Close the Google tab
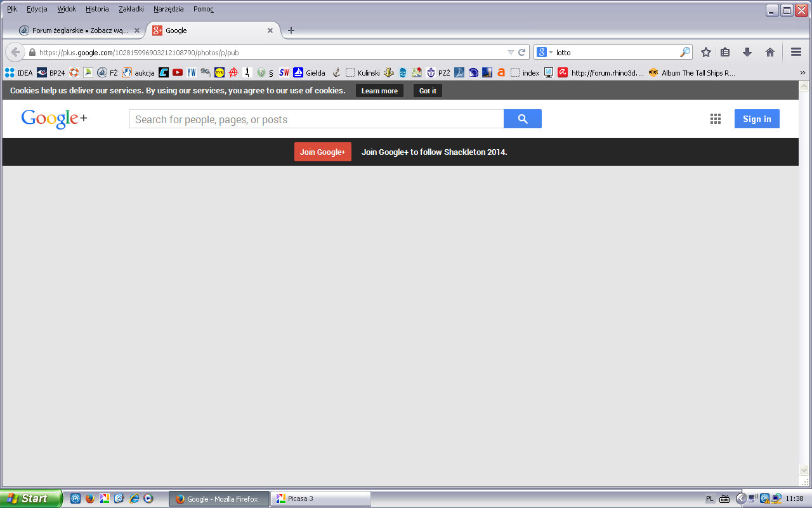 click(270, 30)
